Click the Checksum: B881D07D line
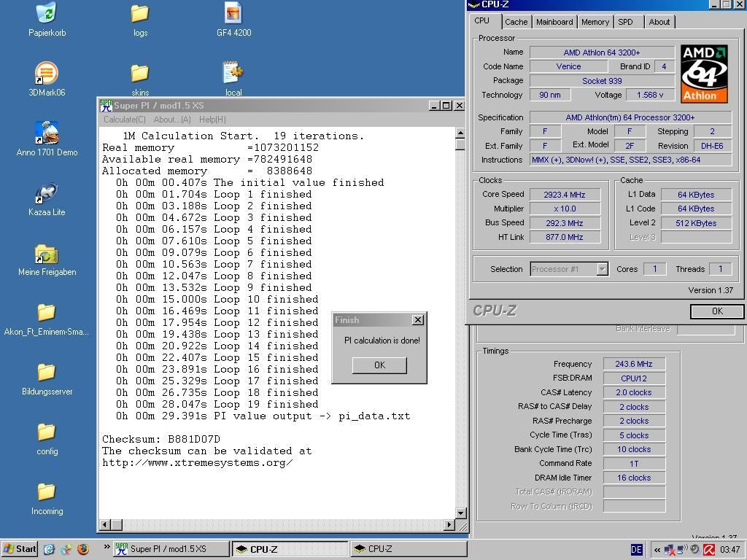 [x=161, y=439]
